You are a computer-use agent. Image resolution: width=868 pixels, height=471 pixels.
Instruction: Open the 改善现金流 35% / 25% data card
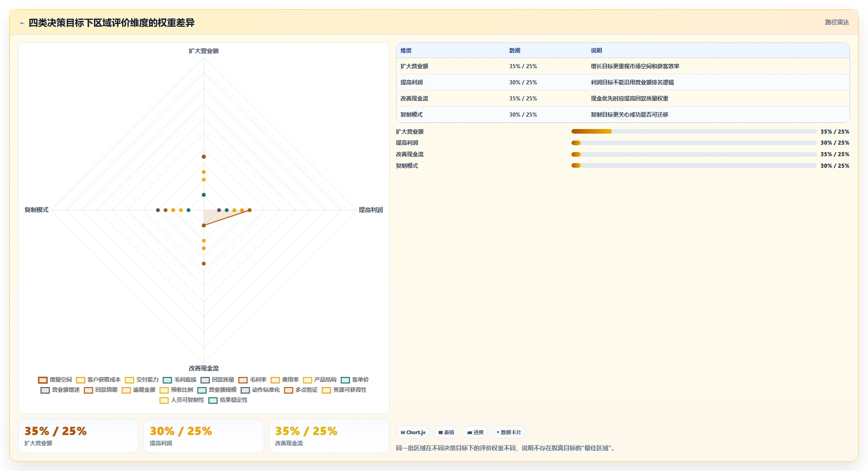pos(329,436)
